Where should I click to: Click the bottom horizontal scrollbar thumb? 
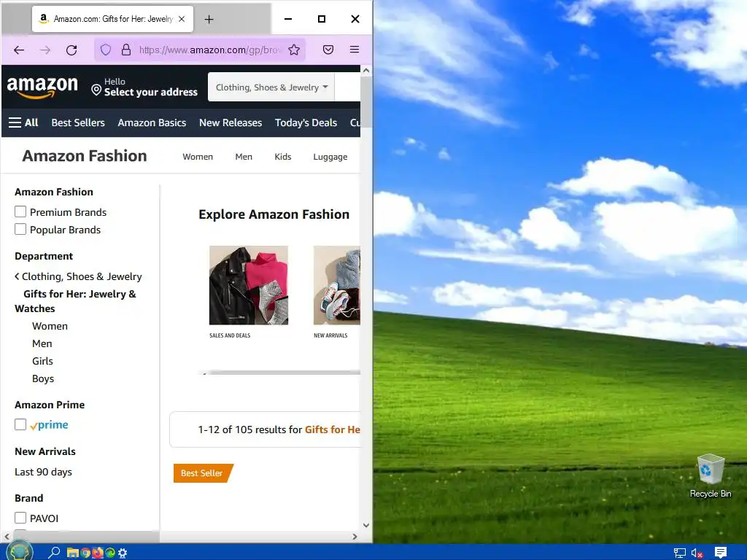(86, 536)
